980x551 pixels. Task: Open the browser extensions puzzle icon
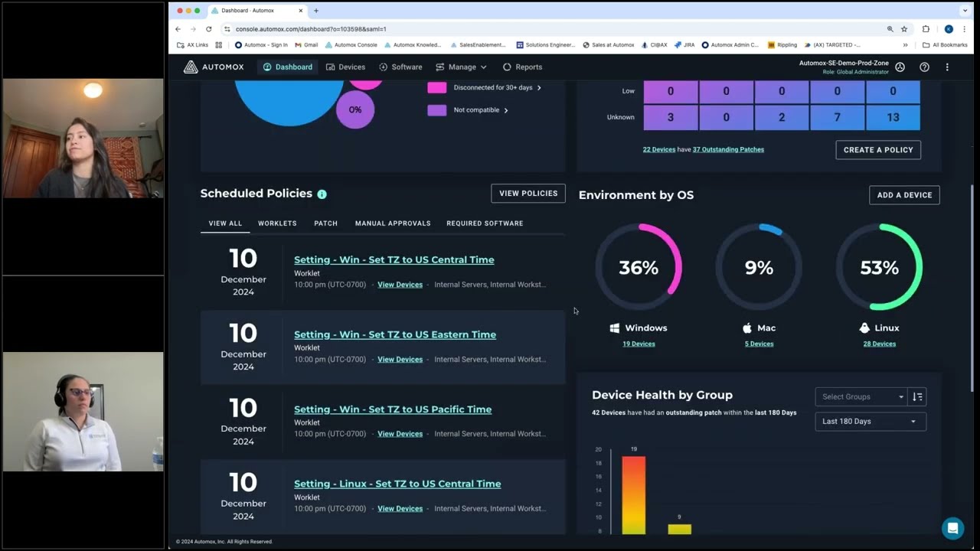(926, 29)
